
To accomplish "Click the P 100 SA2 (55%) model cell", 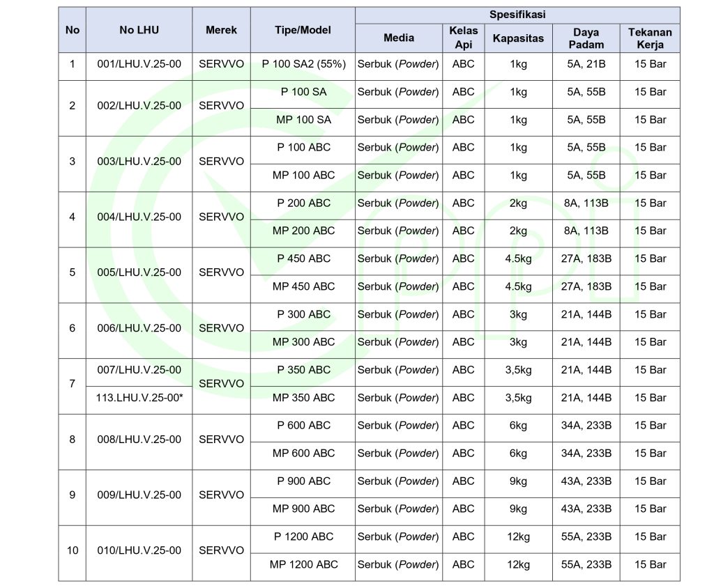I will click(303, 64).
